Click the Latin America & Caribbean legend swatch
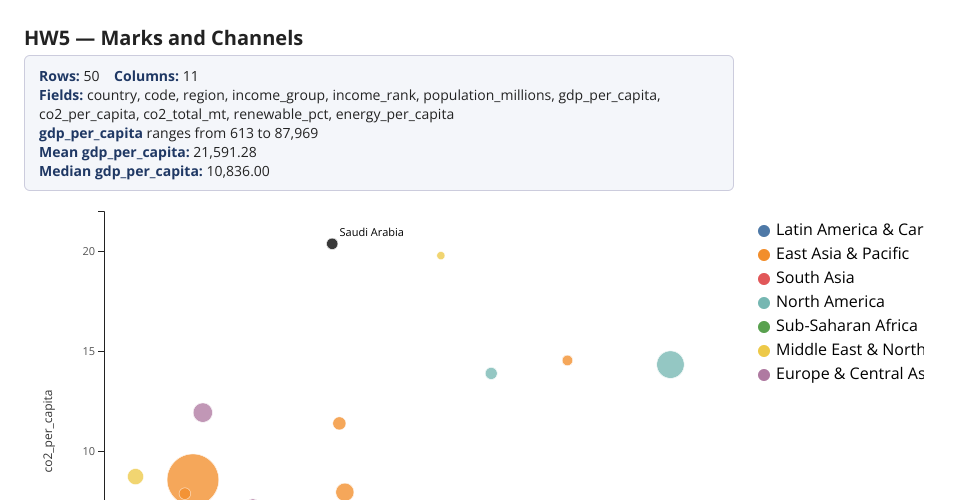This screenshot has height=500, width=960. (x=763, y=231)
